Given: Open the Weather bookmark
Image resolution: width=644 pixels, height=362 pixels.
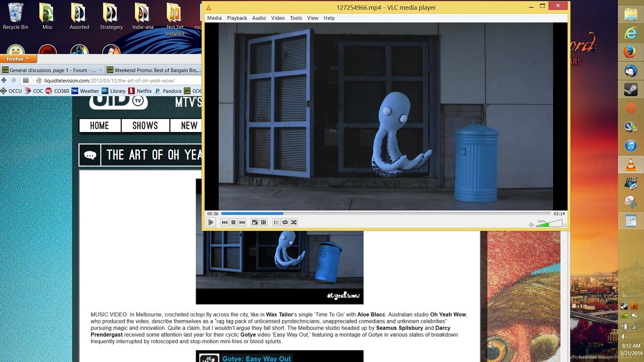Looking at the screenshot, I should 85,91.
